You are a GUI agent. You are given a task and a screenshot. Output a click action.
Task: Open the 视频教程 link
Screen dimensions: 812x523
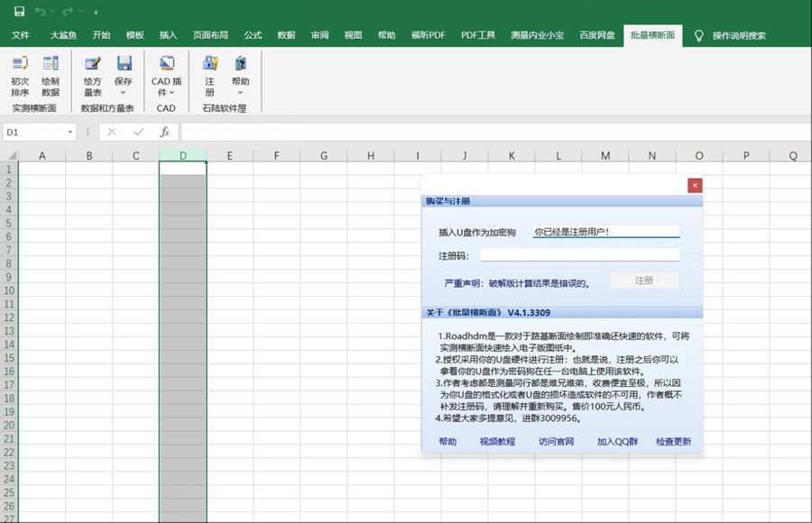coord(497,441)
